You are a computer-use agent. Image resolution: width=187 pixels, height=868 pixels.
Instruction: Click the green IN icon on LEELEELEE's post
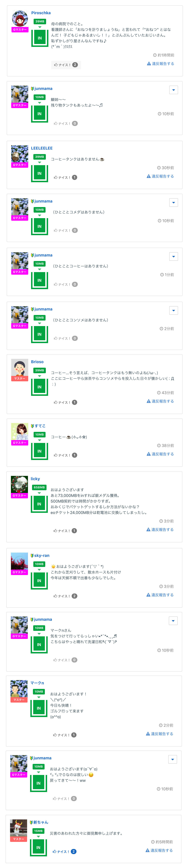pos(39,173)
